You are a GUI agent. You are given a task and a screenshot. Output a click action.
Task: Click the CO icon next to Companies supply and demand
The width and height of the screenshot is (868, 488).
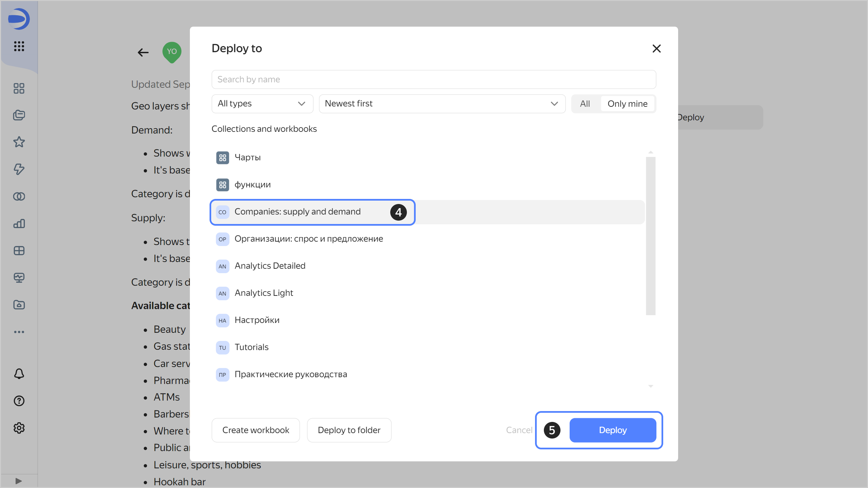click(x=222, y=211)
